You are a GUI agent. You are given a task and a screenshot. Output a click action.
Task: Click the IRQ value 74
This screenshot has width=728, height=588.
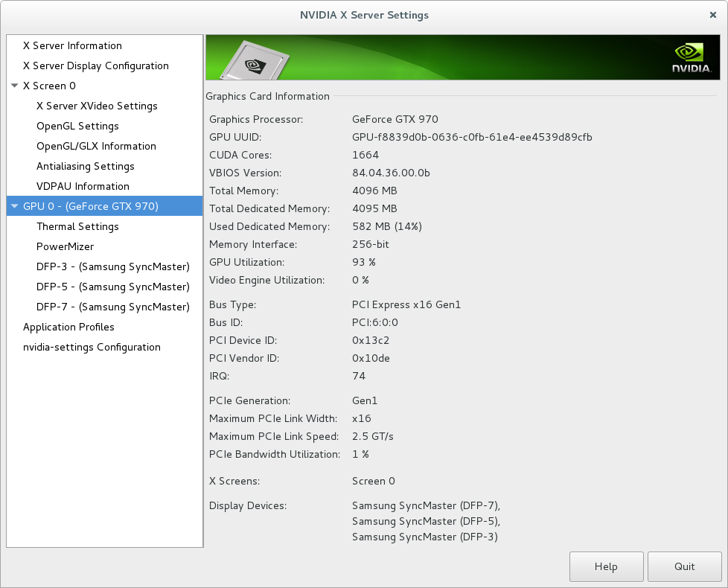[359, 377]
